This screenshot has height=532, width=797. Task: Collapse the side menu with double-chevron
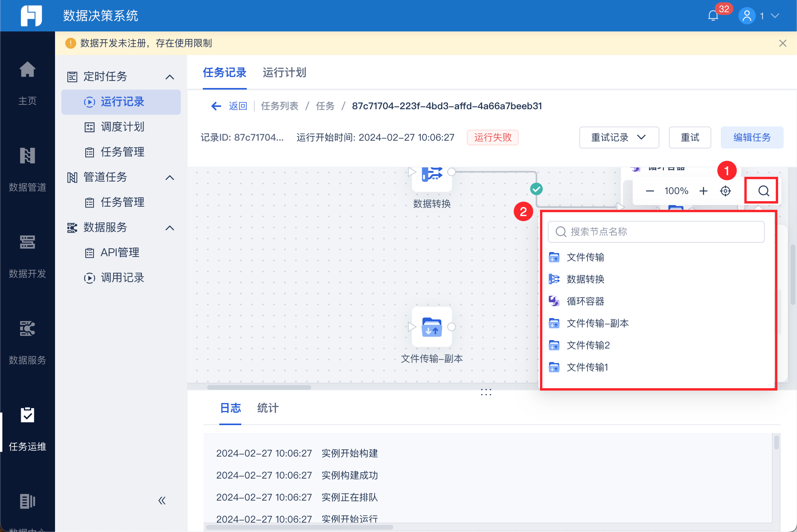tap(162, 501)
